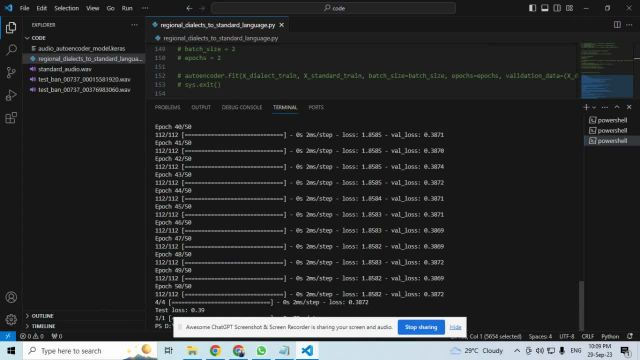This screenshot has height=360, width=640.
Task: Open the Search view in activity bar
Action: pos(11,50)
